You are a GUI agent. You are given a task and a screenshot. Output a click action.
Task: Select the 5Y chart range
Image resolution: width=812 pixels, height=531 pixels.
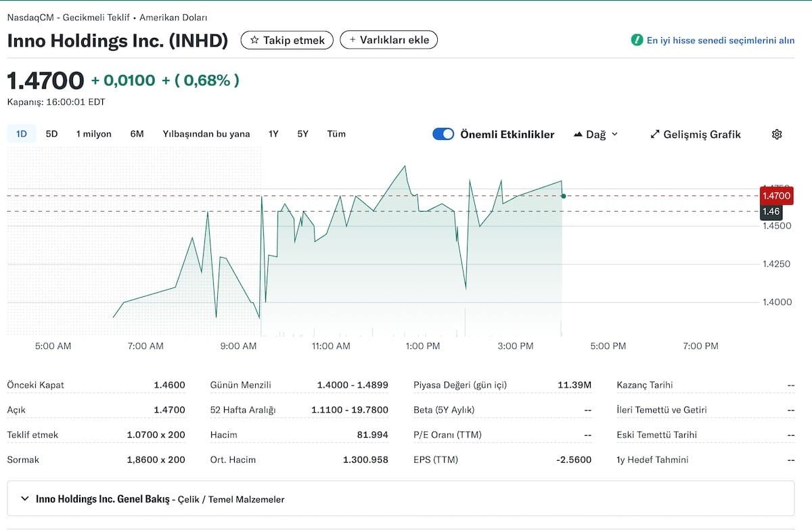(x=302, y=134)
